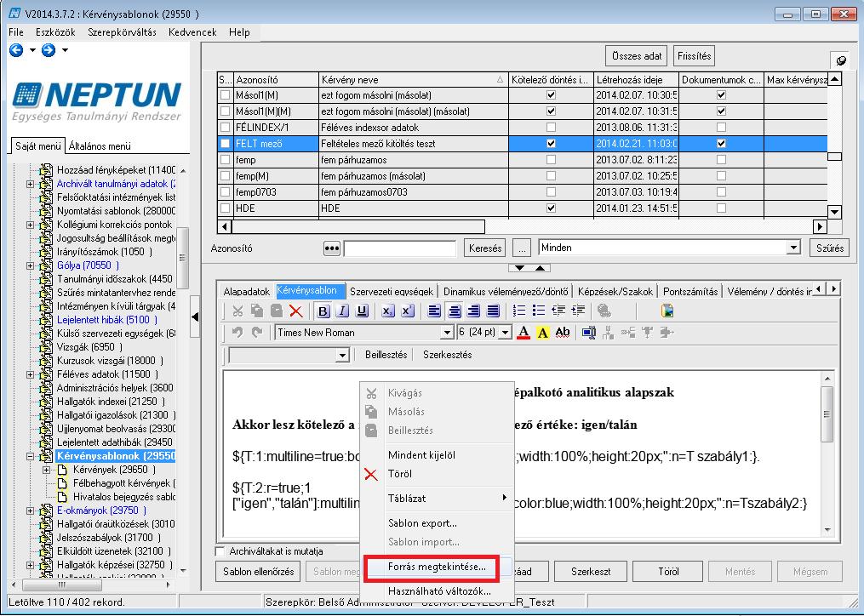Pick the red font color A

pos(524,332)
